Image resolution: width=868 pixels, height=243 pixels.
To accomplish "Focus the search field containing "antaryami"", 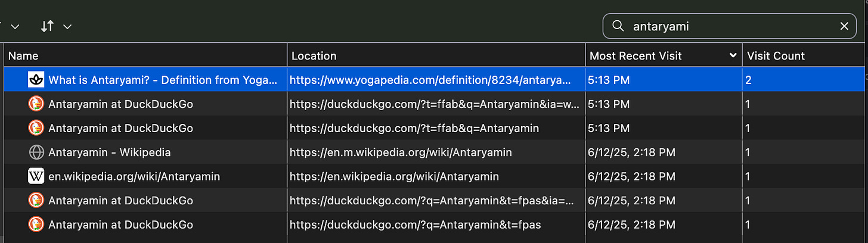I will pyautogui.click(x=730, y=26).
